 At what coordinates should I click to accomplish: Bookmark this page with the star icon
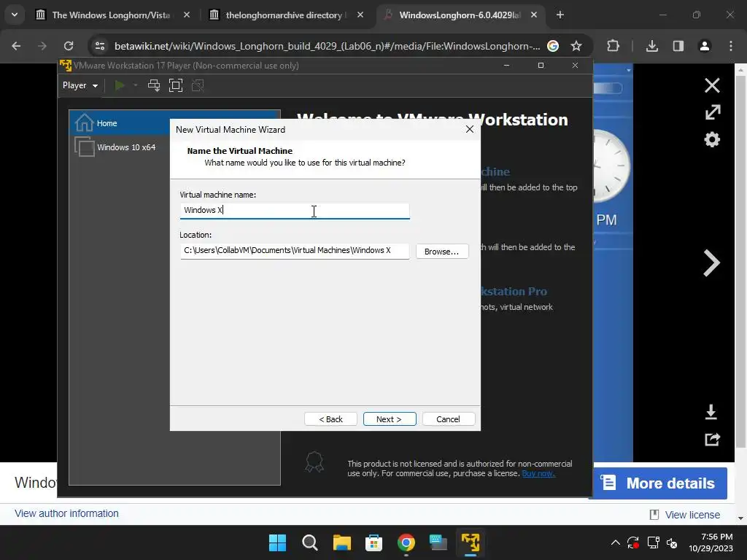point(576,46)
